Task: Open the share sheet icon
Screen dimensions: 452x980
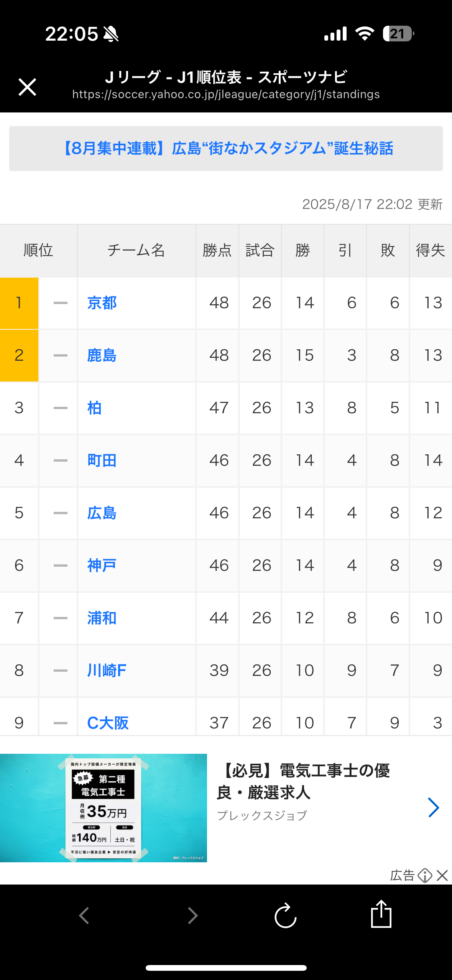Action: point(381,914)
